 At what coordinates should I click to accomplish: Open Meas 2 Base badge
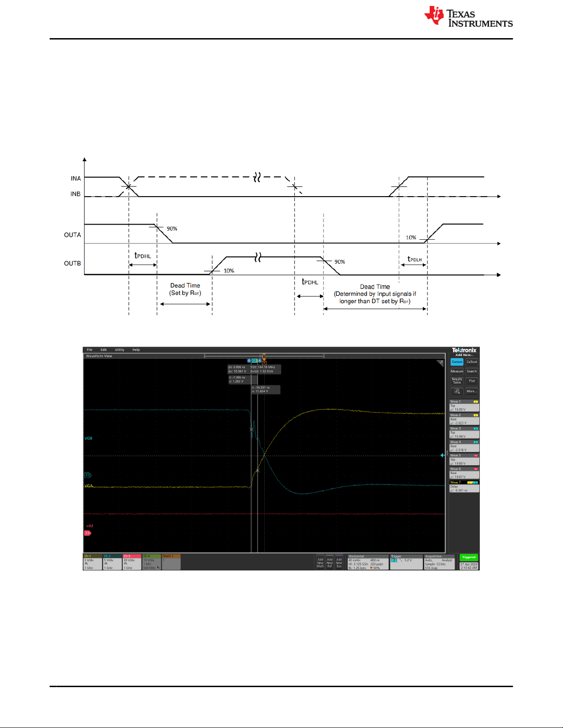click(464, 419)
